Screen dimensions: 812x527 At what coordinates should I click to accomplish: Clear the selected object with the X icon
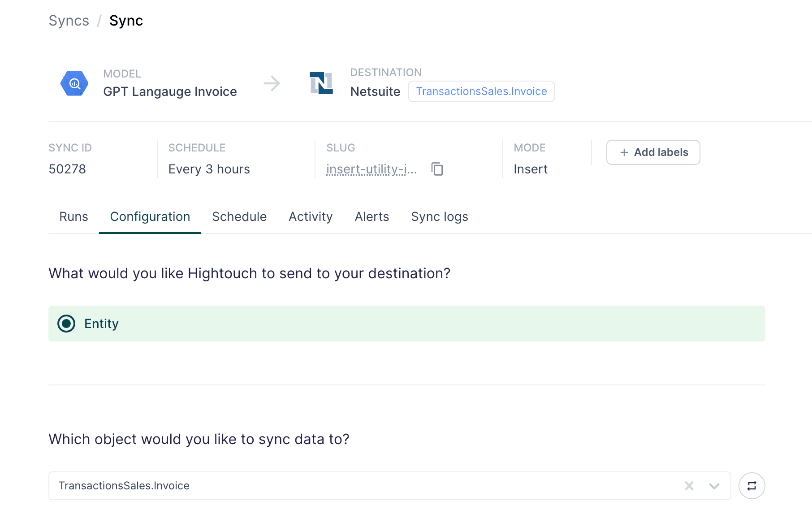coord(689,485)
